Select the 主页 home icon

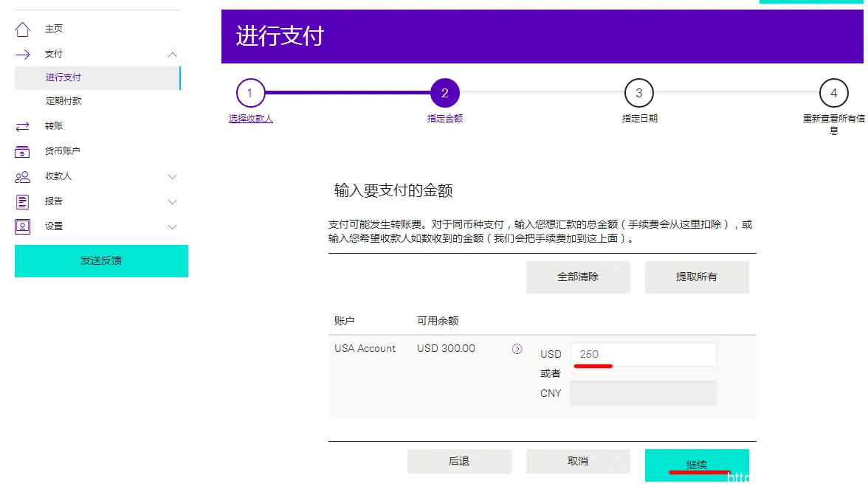(24, 28)
